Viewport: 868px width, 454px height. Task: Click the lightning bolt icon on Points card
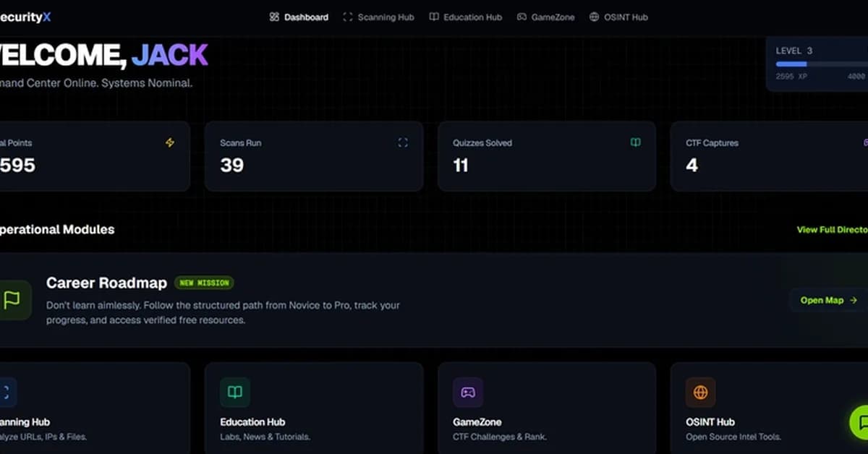point(170,143)
